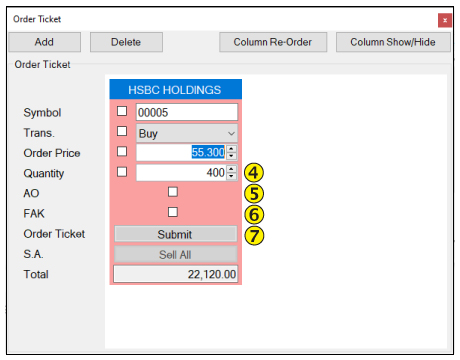Click the Trans. row label

point(39,133)
